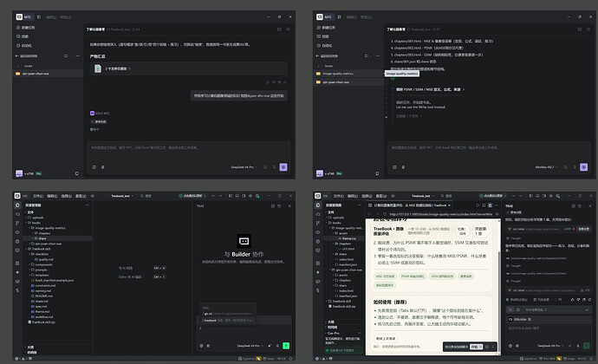Open DeepSeek V4 Pro model dropdown, upper-left MTC window
Image resolution: width=598 pixels, height=364 pixels.
pos(244,167)
